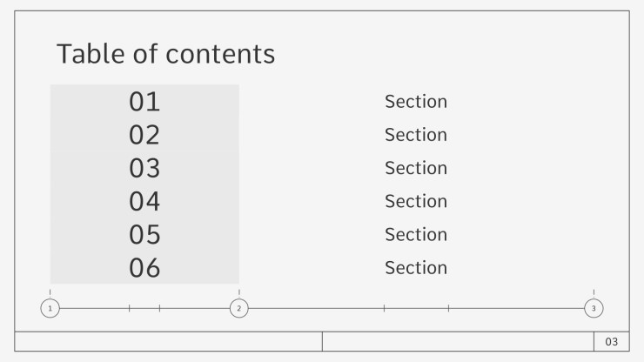Image resolution: width=644 pixels, height=362 pixels.
Task: Click the 02 number entry
Action: pyautogui.click(x=144, y=135)
